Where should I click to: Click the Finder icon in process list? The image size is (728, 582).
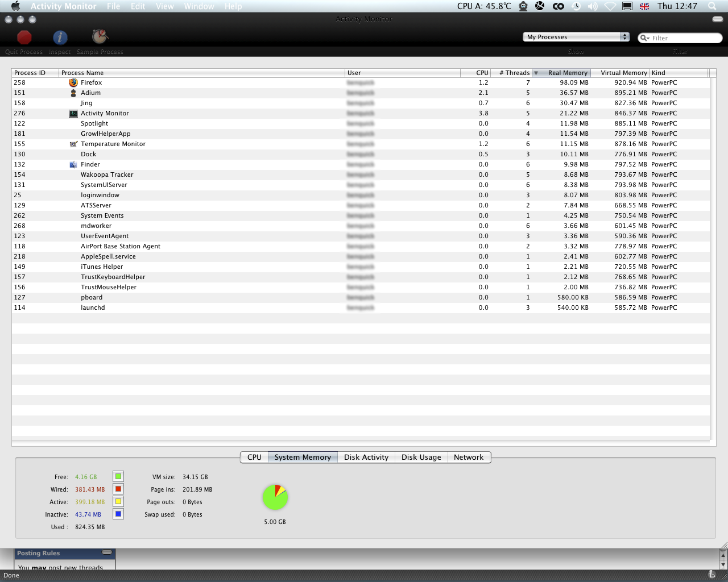[73, 164]
